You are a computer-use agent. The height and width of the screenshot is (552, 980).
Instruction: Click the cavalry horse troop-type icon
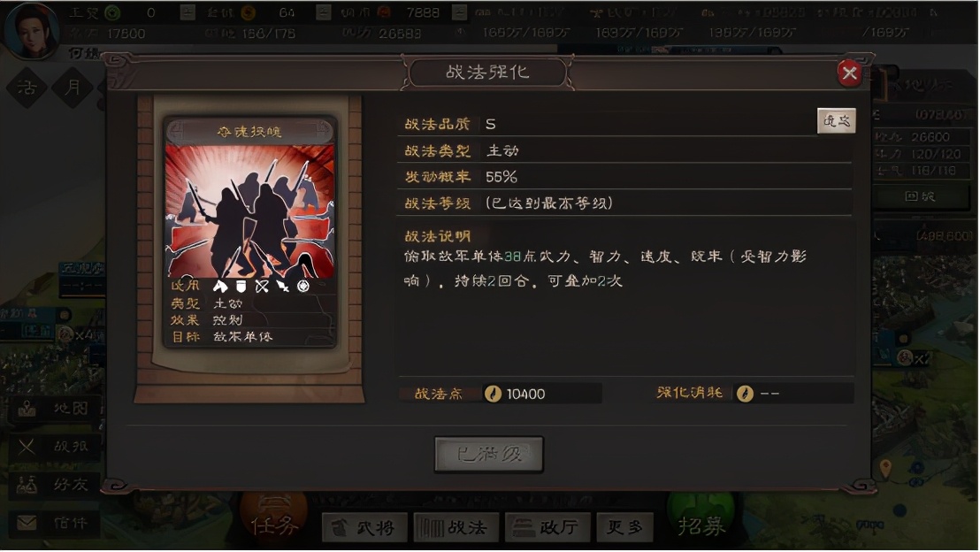click(x=220, y=287)
